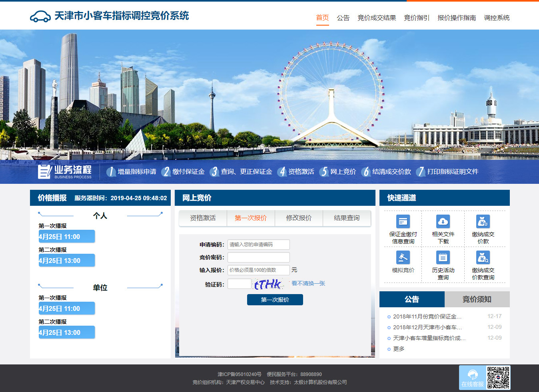Click the QR code image in footer
This screenshot has width=539, height=392.
[498, 378]
